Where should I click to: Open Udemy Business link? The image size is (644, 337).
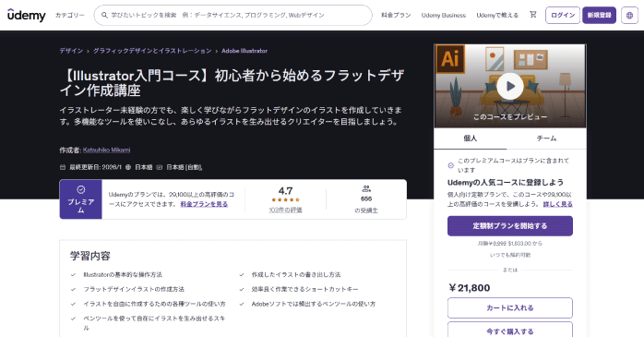click(444, 15)
